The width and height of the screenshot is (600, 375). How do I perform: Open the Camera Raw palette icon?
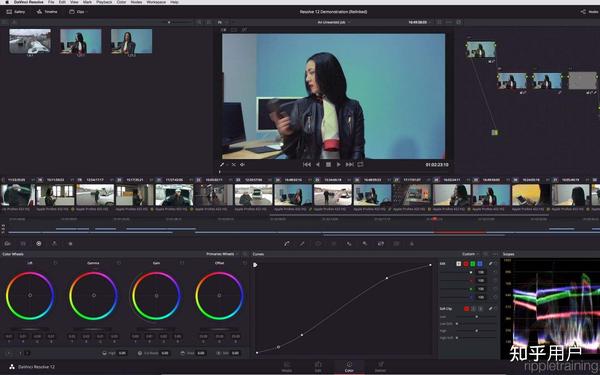point(8,243)
